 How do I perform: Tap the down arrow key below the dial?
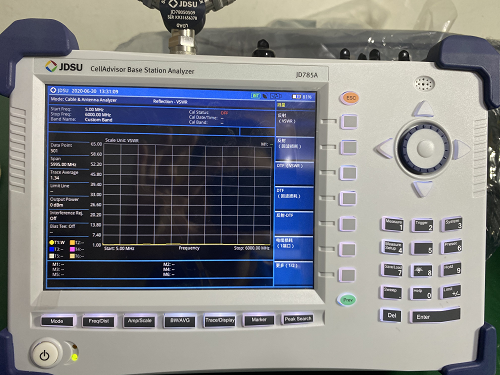(422, 189)
